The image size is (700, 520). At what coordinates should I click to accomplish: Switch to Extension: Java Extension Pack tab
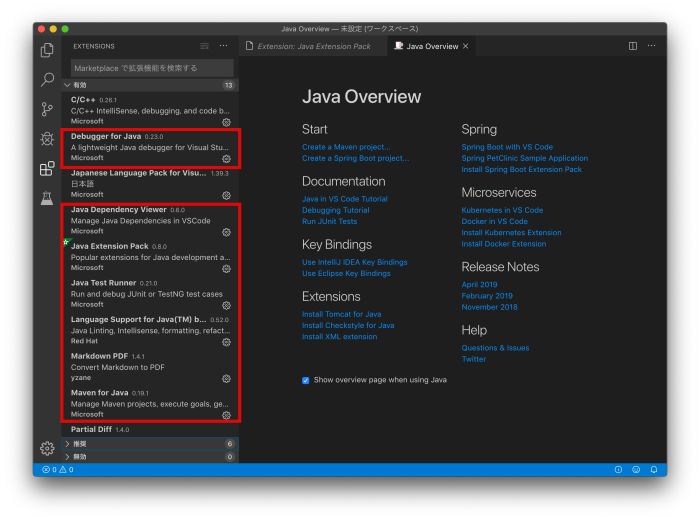312,46
